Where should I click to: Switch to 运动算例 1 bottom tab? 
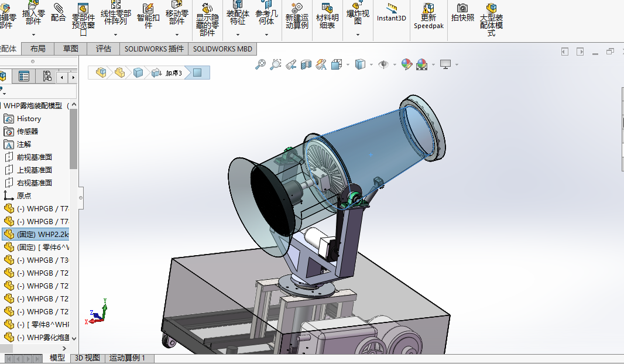(128, 358)
